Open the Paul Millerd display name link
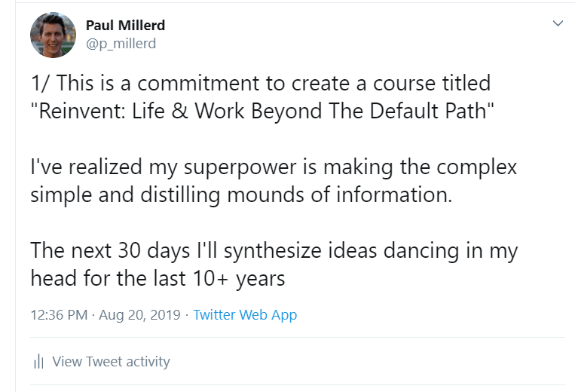 125,26
